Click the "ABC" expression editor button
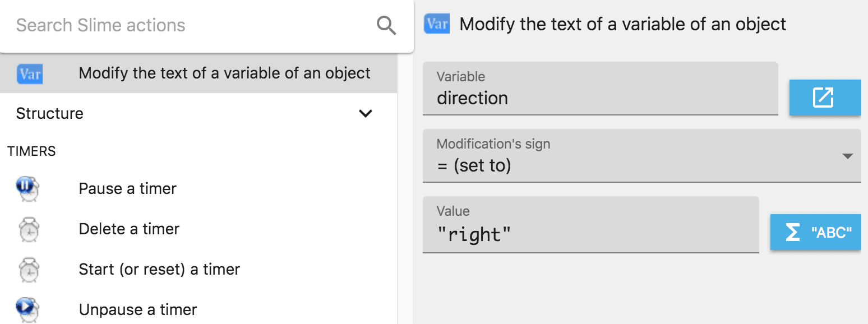The height and width of the screenshot is (324, 868). (x=831, y=233)
